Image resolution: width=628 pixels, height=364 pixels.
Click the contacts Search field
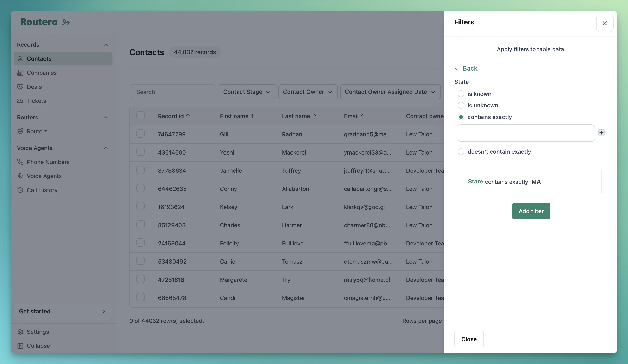coord(173,92)
